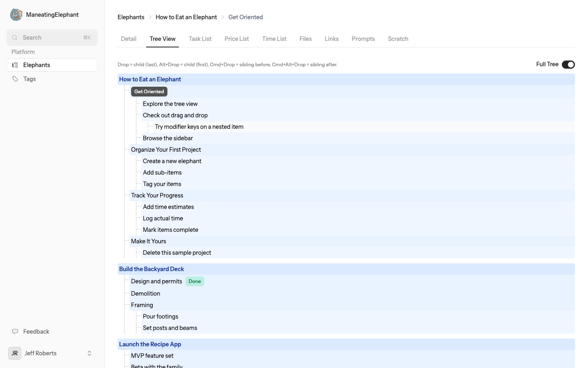Go to the Links tab

click(332, 39)
